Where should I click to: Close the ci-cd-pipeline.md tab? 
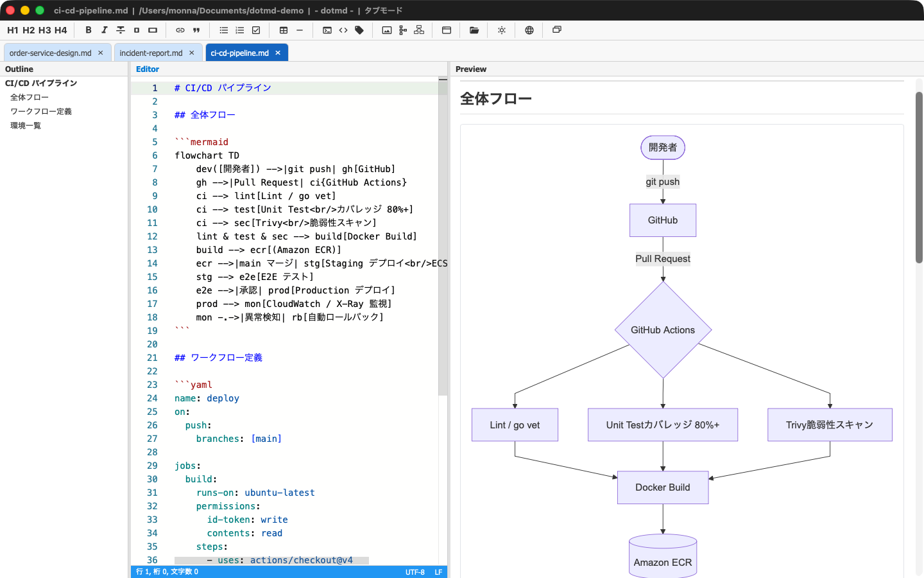coord(278,53)
